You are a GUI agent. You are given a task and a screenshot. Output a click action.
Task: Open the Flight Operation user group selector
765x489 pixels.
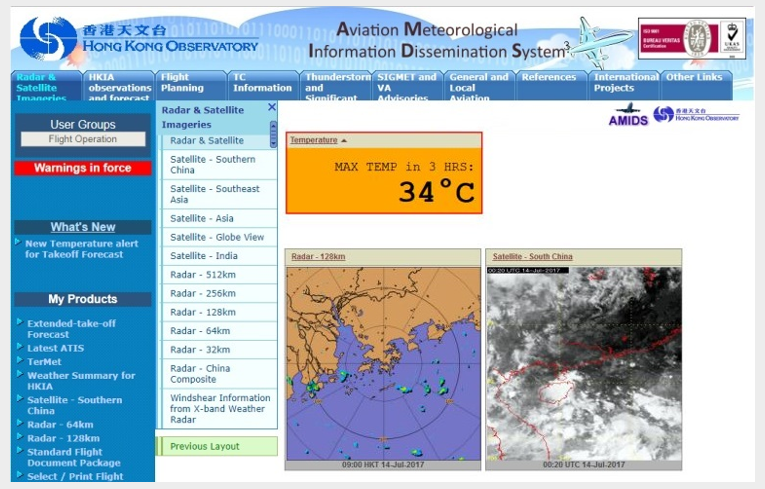point(83,139)
